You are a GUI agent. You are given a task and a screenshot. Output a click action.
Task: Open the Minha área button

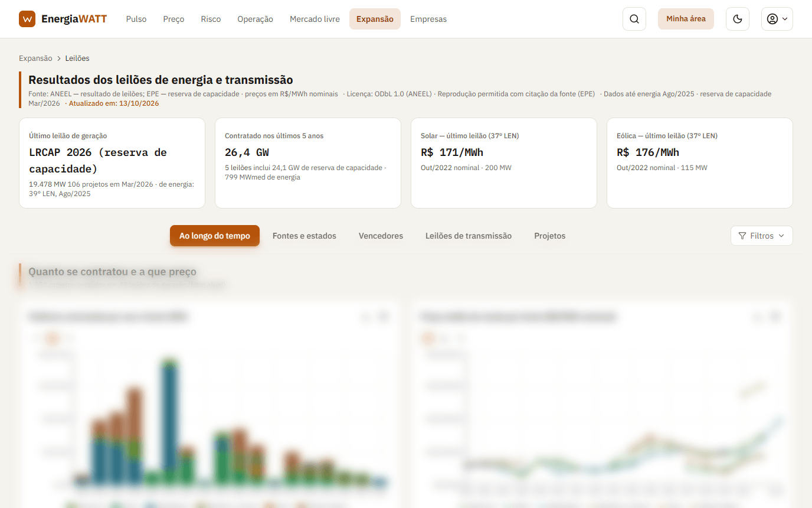(686, 19)
